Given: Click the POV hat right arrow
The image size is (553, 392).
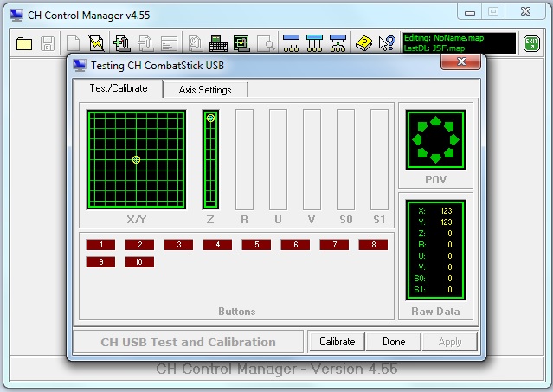Looking at the screenshot, I should 454,140.
